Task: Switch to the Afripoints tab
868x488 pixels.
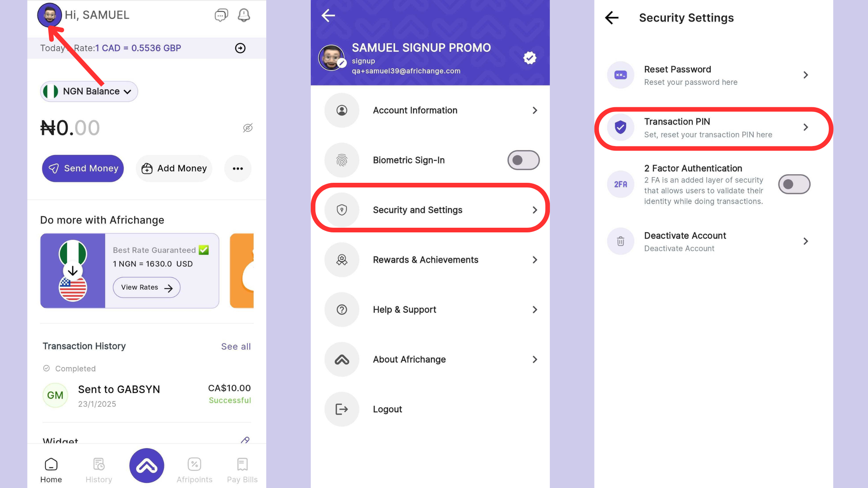Action: pyautogui.click(x=195, y=470)
